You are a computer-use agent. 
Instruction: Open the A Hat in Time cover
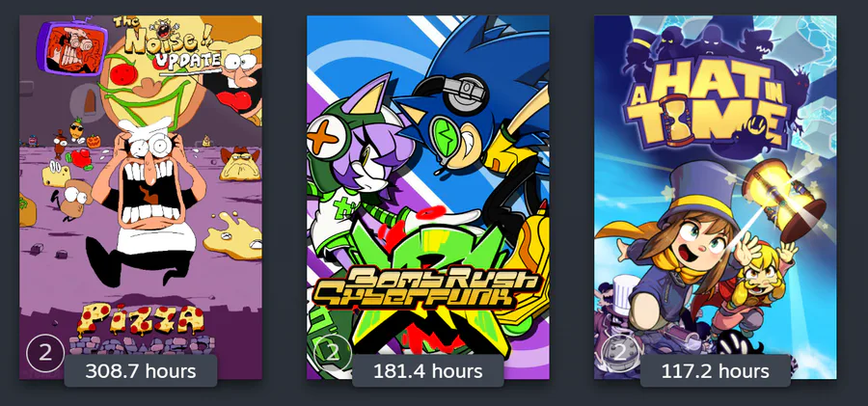(716, 197)
